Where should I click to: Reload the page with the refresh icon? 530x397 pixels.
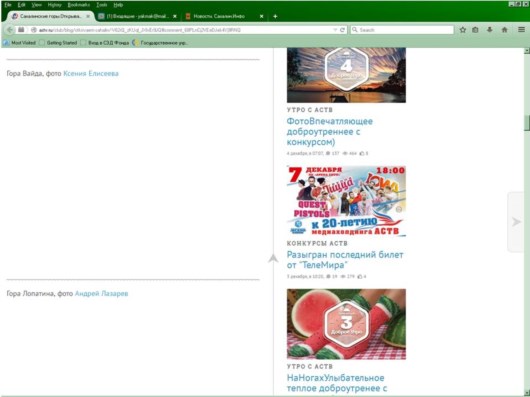pyautogui.click(x=342, y=30)
